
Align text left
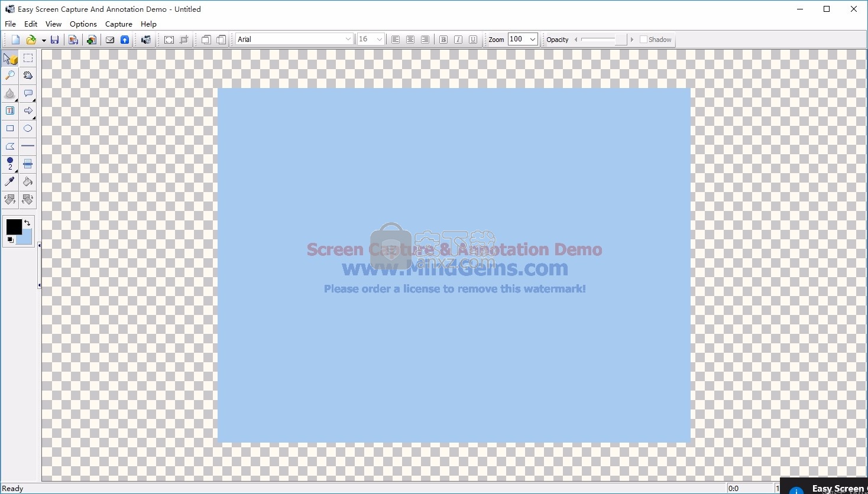coord(396,40)
